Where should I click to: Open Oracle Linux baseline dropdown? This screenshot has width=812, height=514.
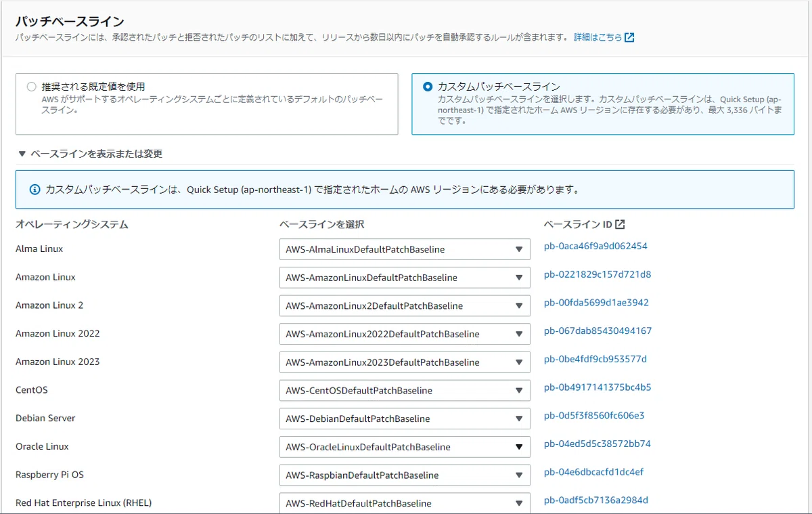(405, 447)
